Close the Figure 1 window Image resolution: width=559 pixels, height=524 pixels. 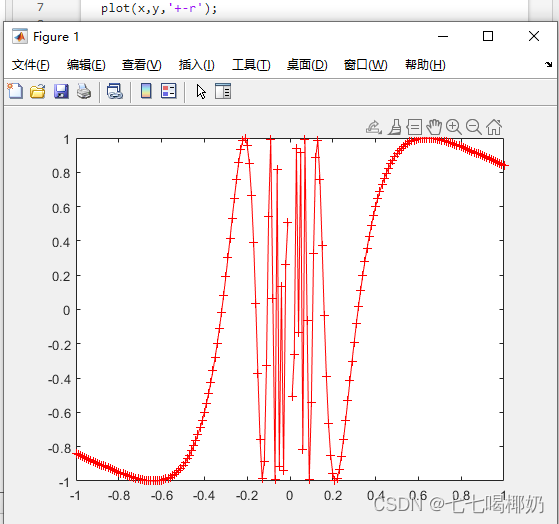pos(534,36)
